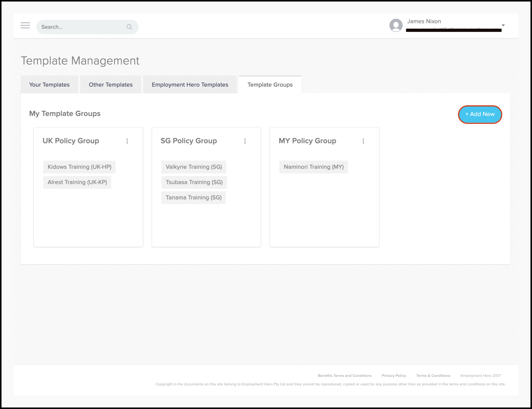This screenshot has height=409, width=532.
Task: Open the hamburger navigation menu
Action: (25, 25)
